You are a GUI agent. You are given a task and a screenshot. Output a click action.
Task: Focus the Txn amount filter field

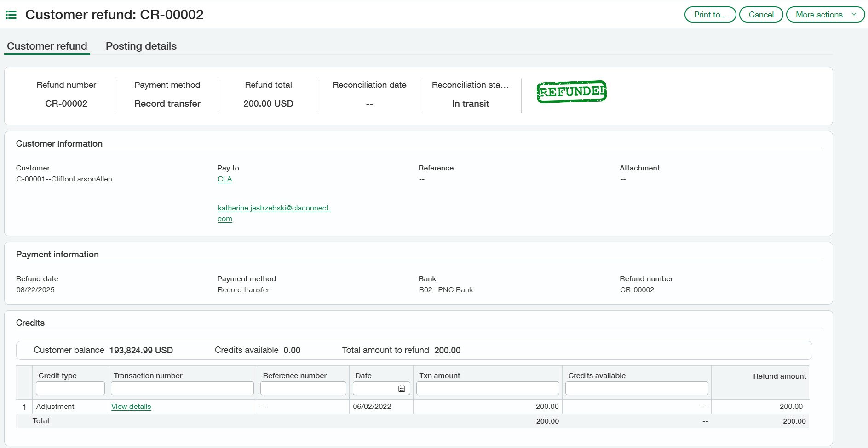(x=487, y=388)
